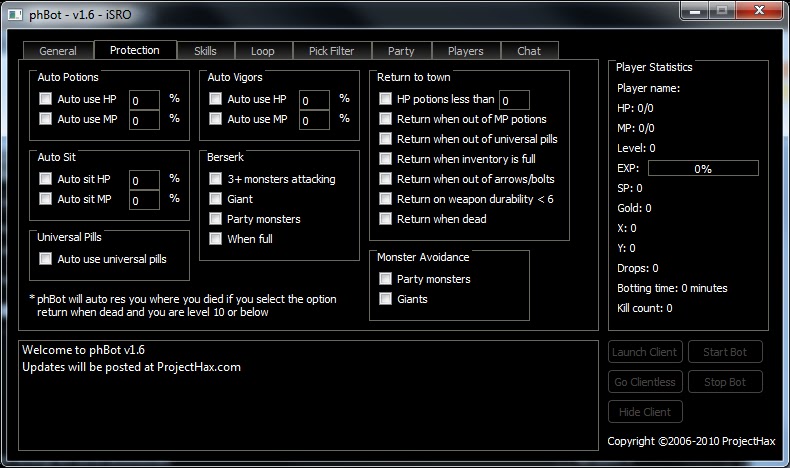Click the welcome message log area
The image size is (790, 468).
tap(308, 395)
